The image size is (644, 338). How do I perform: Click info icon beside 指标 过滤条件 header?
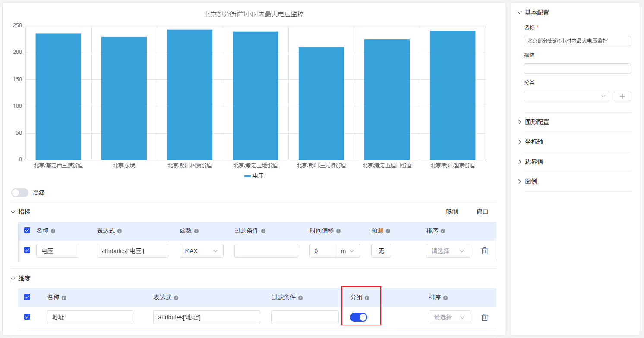click(x=263, y=231)
